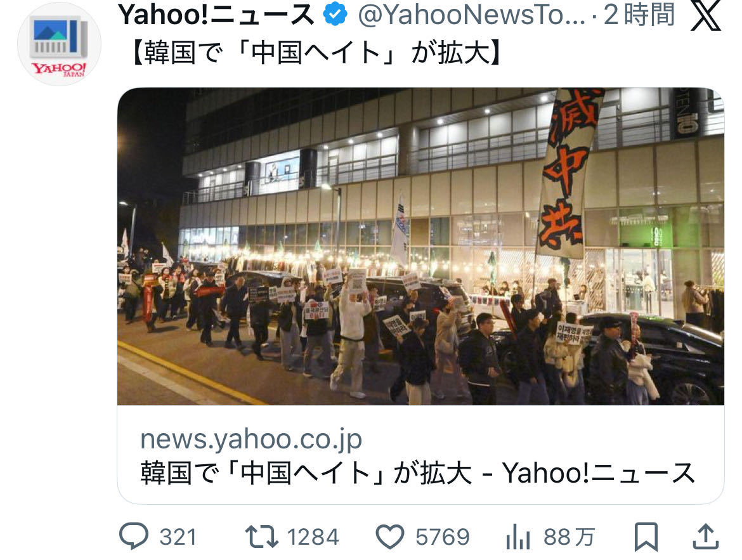
Task: Click the 88万 views count
Action: [569, 537]
